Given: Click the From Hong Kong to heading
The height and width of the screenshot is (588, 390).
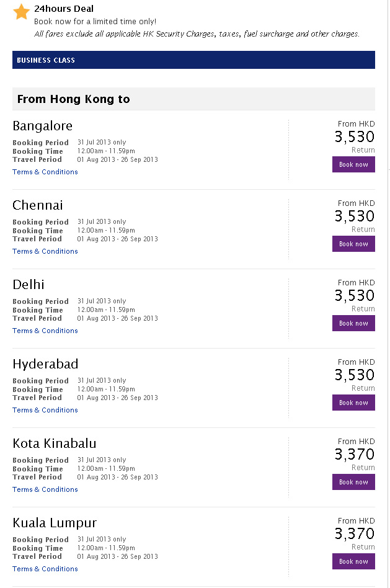Looking at the screenshot, I should point(74,99).
